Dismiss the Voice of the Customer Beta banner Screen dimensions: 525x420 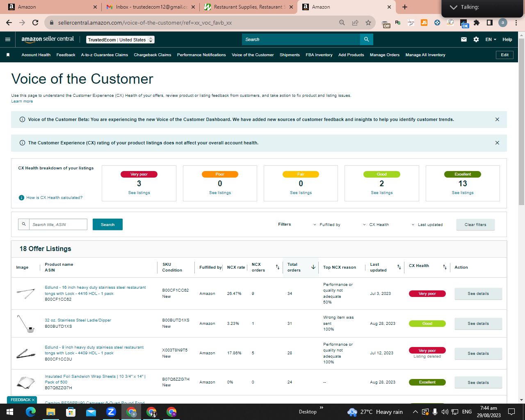pyautogui.click(x=497, y=119)
